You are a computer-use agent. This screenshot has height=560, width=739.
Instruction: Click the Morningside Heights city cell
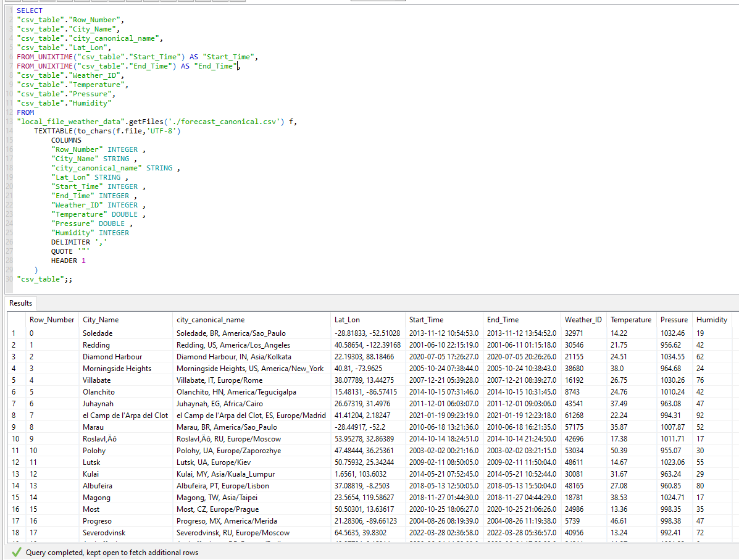[x=117, y=369]
